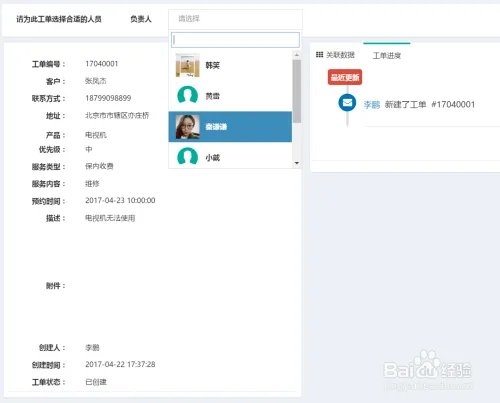
Task: Click the creation time 2017-04-22 17:37:28
Action: [120, 364]
